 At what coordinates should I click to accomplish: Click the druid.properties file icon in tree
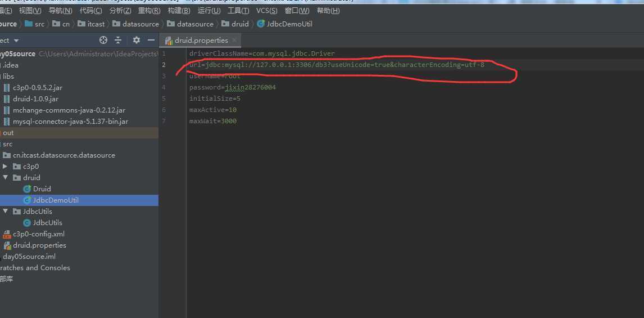coord(7,245)
